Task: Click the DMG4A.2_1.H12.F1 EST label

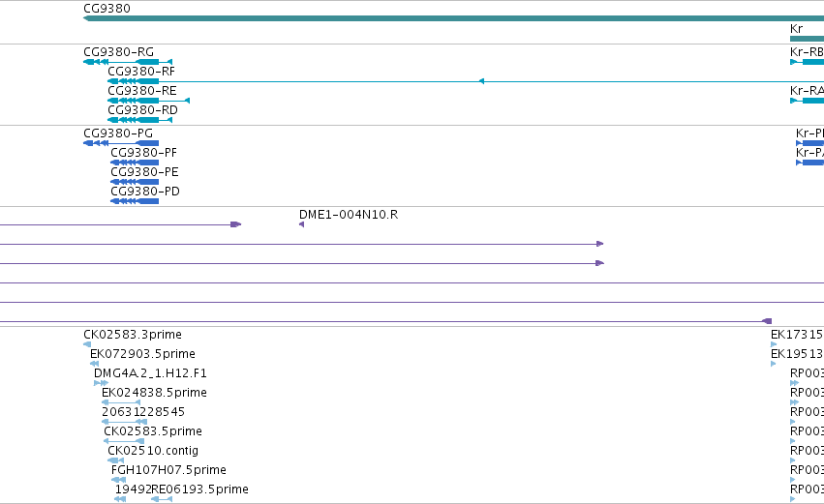Action: click(150, 373)
